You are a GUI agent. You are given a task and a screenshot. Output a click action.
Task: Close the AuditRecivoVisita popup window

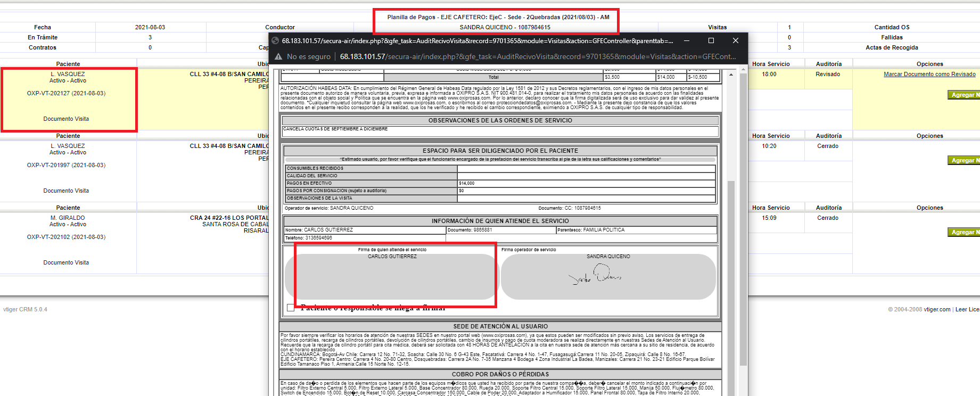click(x=736, y=40)
